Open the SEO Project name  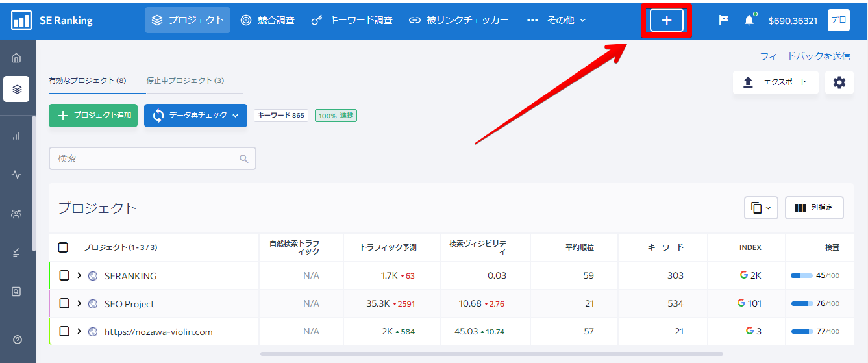coord(129,304)
